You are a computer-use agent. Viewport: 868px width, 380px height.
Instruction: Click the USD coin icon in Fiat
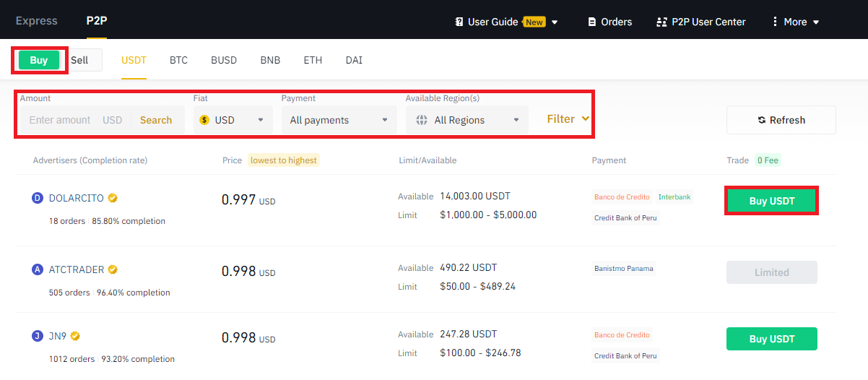tap(204, 120)
